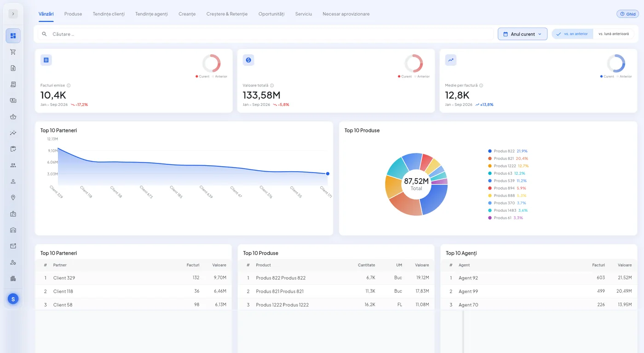Open the Creștere & Retenție tab
Viewport: 644px width, 353px height.
[227, 14]
